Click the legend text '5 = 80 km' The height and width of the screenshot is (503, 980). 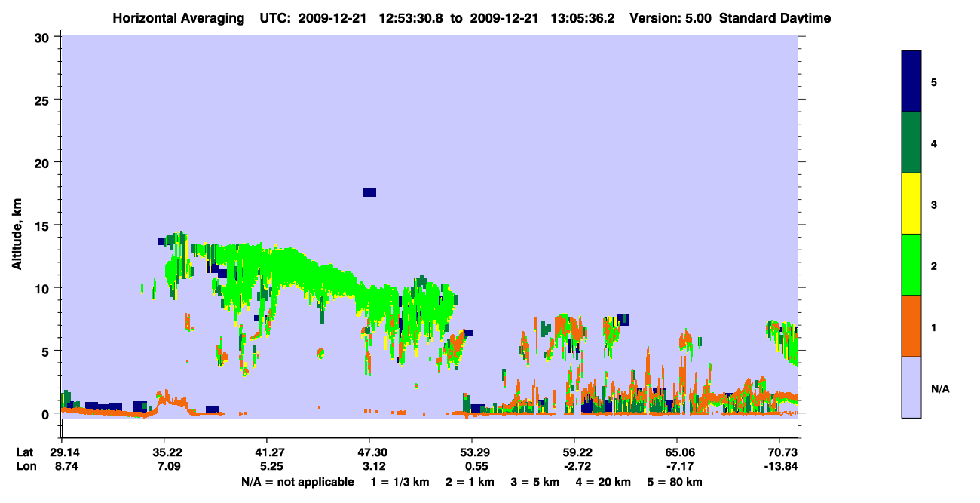(x=675, y=482)
